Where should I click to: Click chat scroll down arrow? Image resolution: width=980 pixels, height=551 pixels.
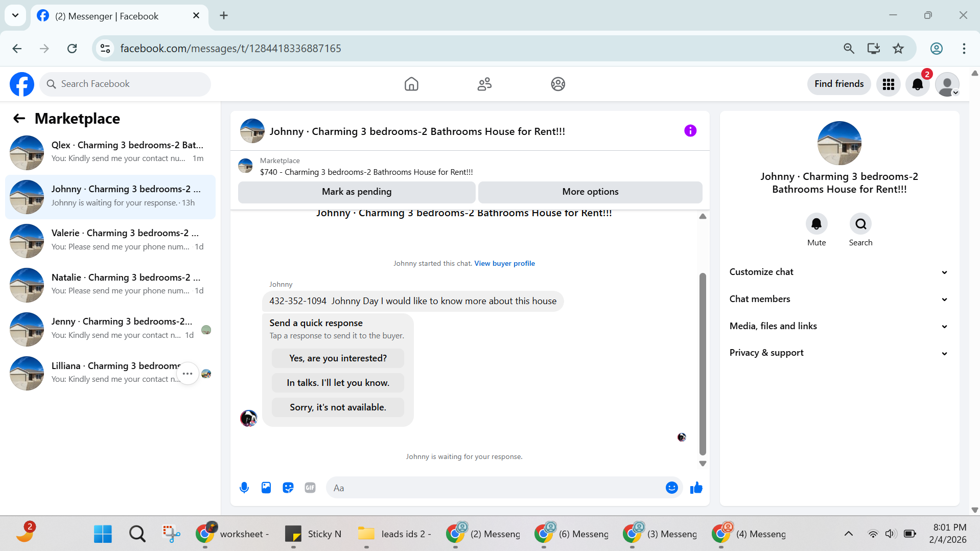[703, 464]
